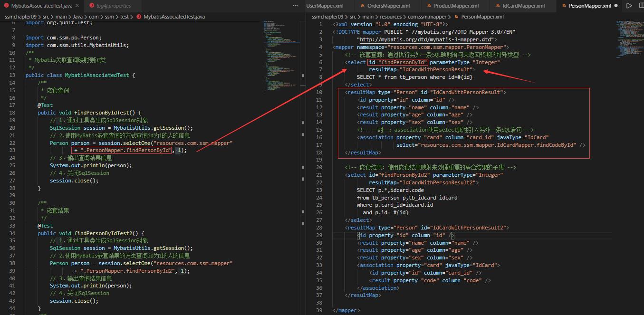Open PersonMapper.xml breadcrumb file entry
The height and width of the screenshot is (315, 644).
pos(482,17)
